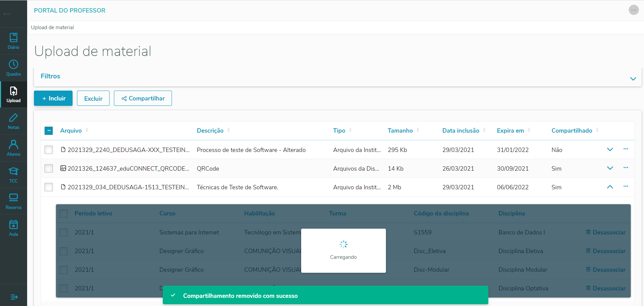Expand the sidebar menu with arrow icon

tap(14, 297)
